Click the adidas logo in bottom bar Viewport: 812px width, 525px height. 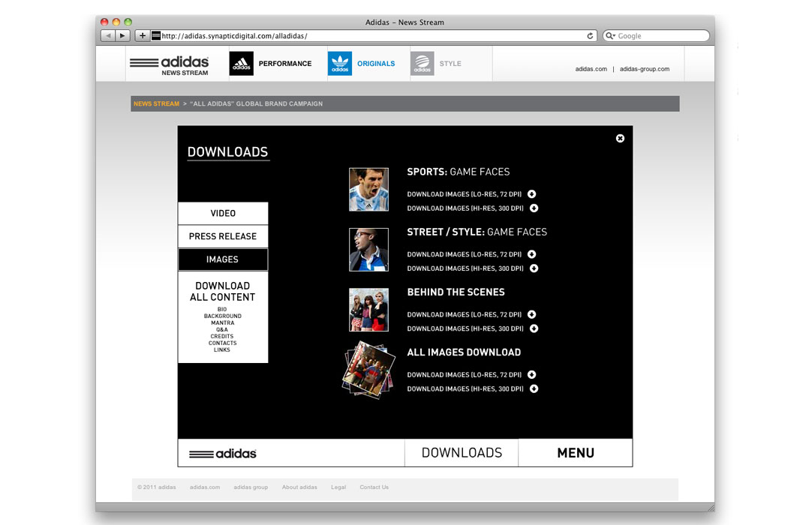click(x=223, y=454)
